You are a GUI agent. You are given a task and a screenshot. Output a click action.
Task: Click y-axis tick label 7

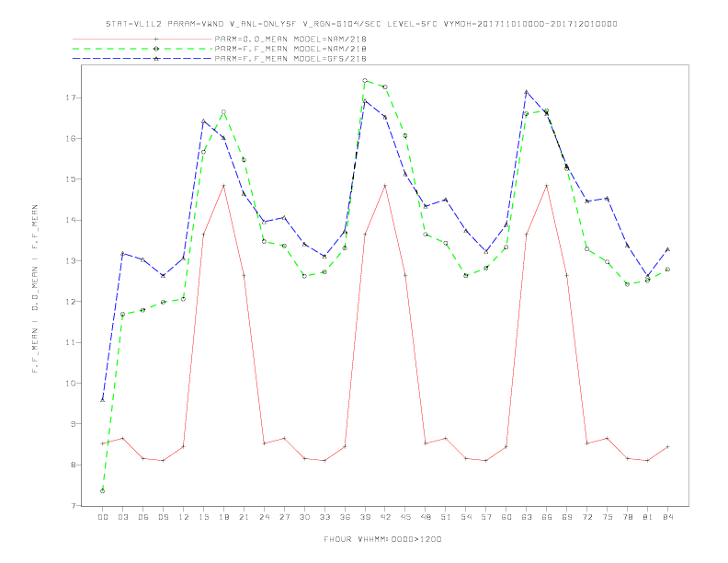pyautogui.click(x=74, y=505)
